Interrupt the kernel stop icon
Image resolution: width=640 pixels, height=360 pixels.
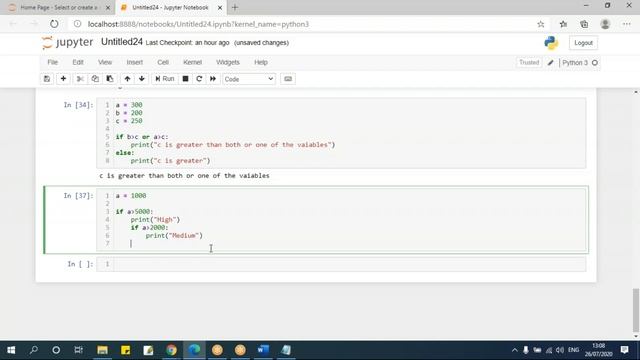[x=185, y=79]
